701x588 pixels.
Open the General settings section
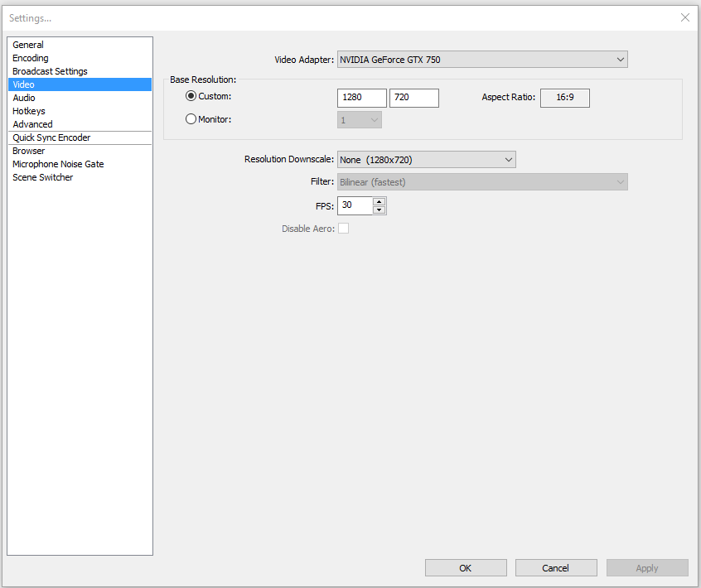coord(80,45)
